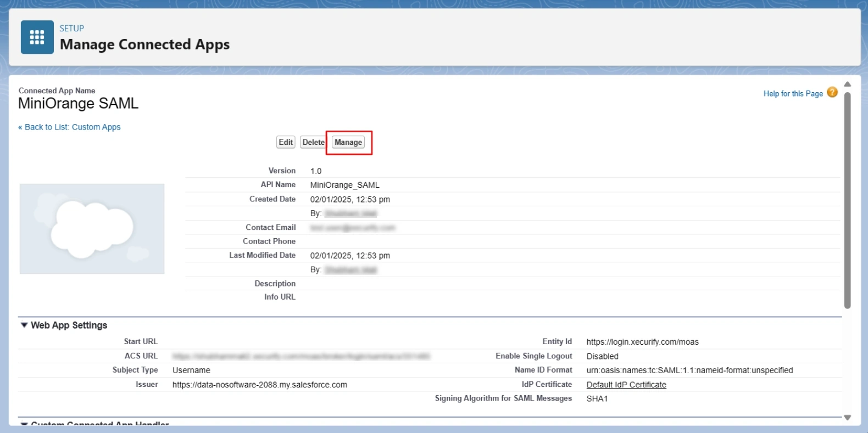Select the Subject Type value Username
This screenshot has height=433, width=868.
pos(191,370)
